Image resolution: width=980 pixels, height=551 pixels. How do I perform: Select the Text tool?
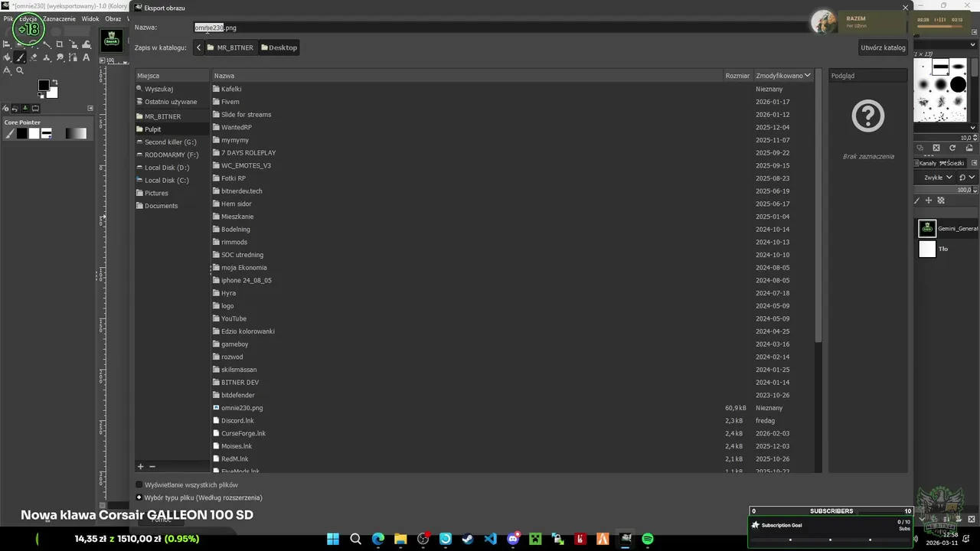tap(86, 57)
